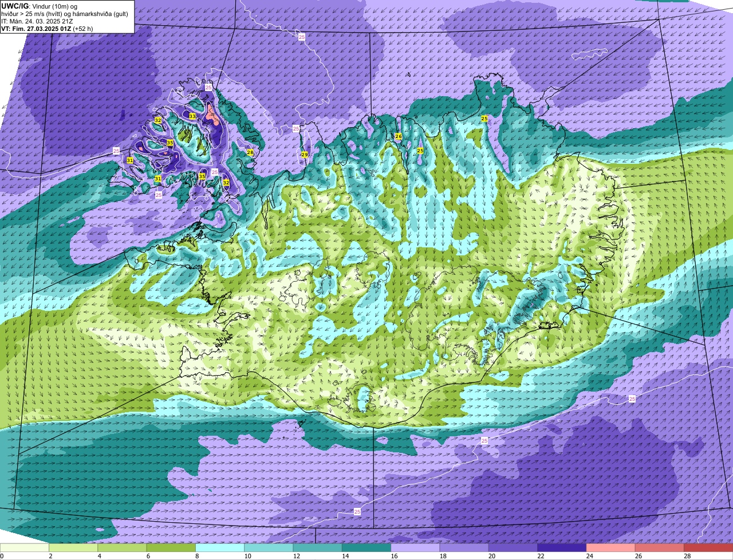Click the 20–22 m/s medium purple swatch

(513, 548)
